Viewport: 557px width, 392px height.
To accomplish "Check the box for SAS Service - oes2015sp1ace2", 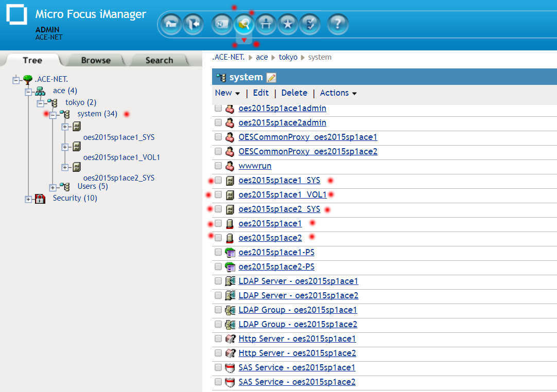I will click(218, 382).
